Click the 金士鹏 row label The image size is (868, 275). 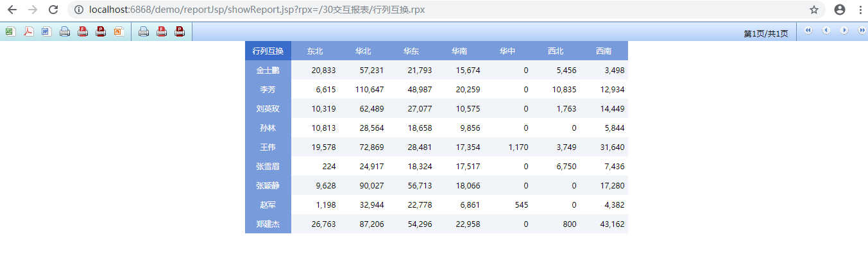[x=268, y=70]
